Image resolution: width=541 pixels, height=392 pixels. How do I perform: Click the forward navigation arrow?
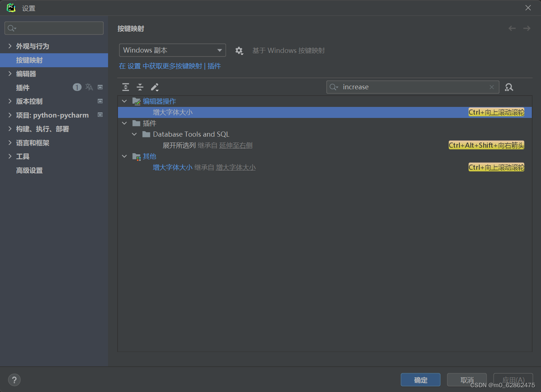point(527,28)
